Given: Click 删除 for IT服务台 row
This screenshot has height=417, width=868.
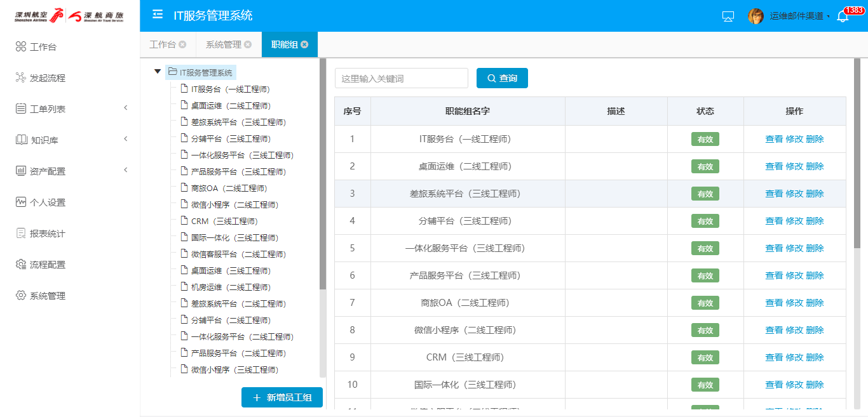Looking at the screenshot, I should click(x=815, y=139).
